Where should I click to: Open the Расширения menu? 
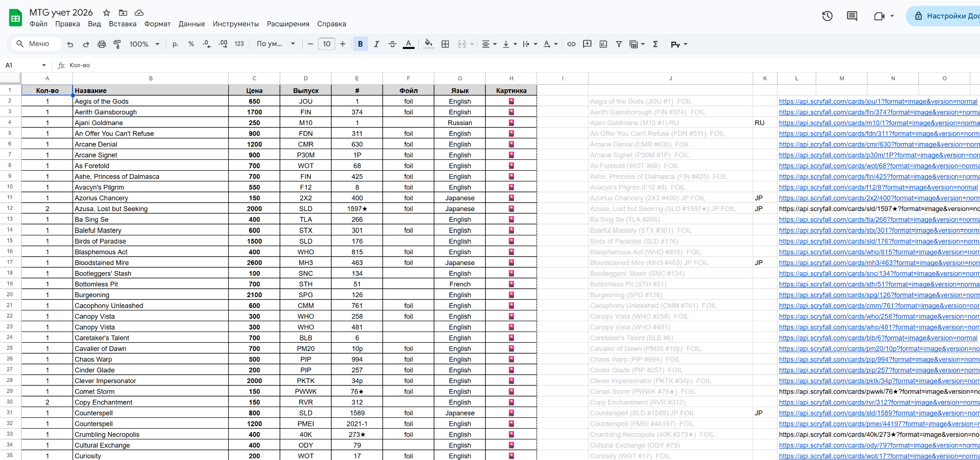288,24
